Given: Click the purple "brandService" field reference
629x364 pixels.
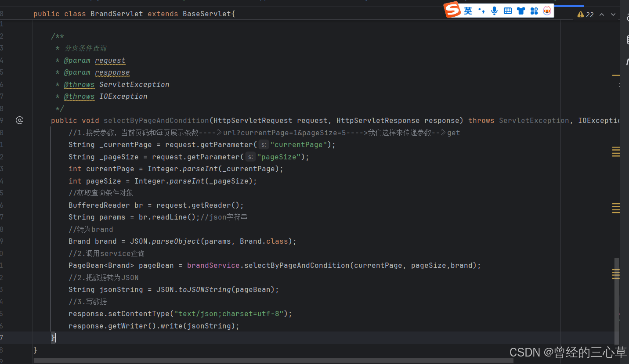Looking at the screenshot, I should [213, 266].
